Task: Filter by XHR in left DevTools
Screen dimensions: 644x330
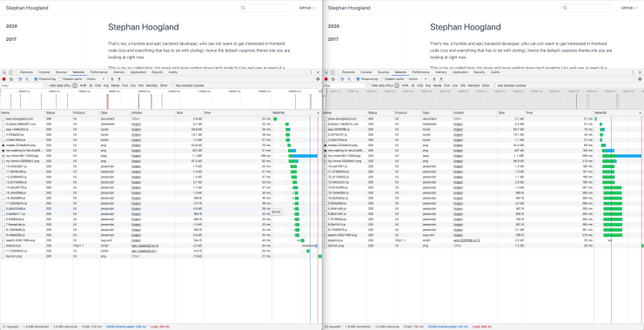Action: (x=83, y=85)
